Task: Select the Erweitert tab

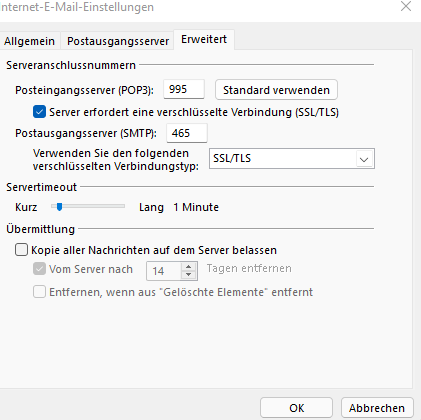Action: 204,39
